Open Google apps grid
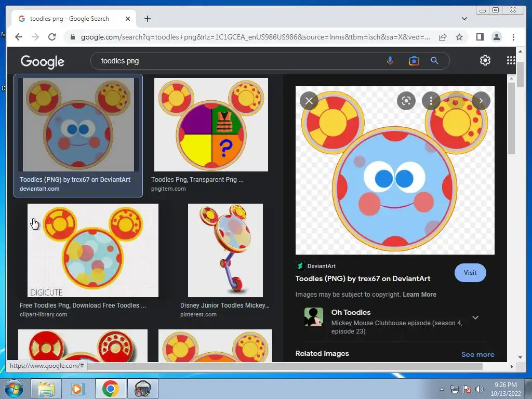The width and height of the screenshot is (532, 399). tap(511, 60)
